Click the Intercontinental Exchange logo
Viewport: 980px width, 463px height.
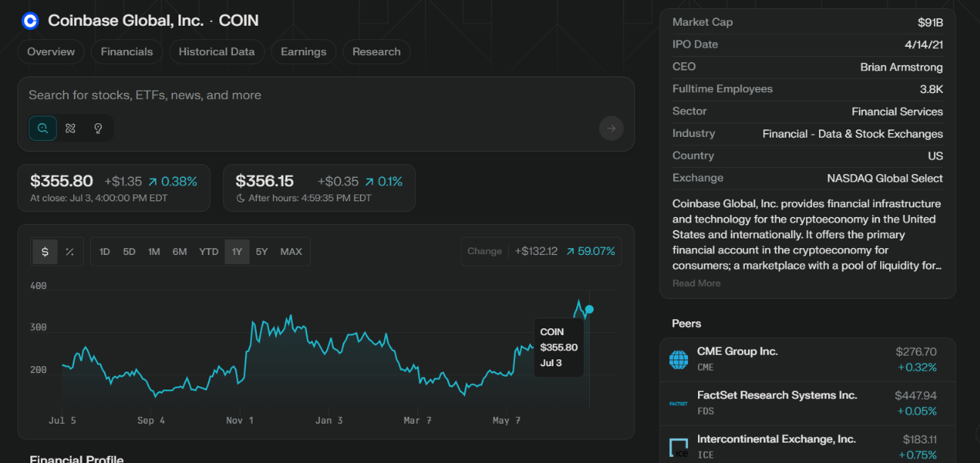679,447
